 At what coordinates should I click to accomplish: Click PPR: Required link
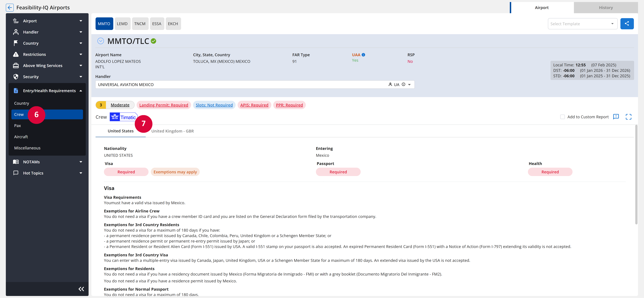click(289, 105)
